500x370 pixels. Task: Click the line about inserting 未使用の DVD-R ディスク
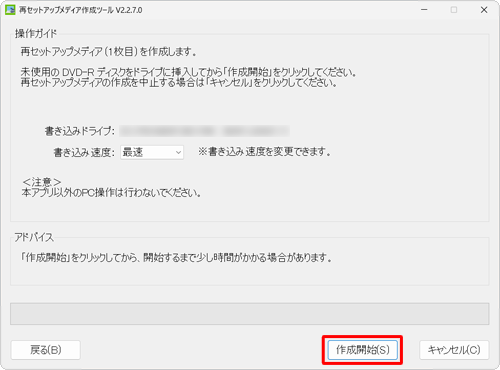(189, 72)
